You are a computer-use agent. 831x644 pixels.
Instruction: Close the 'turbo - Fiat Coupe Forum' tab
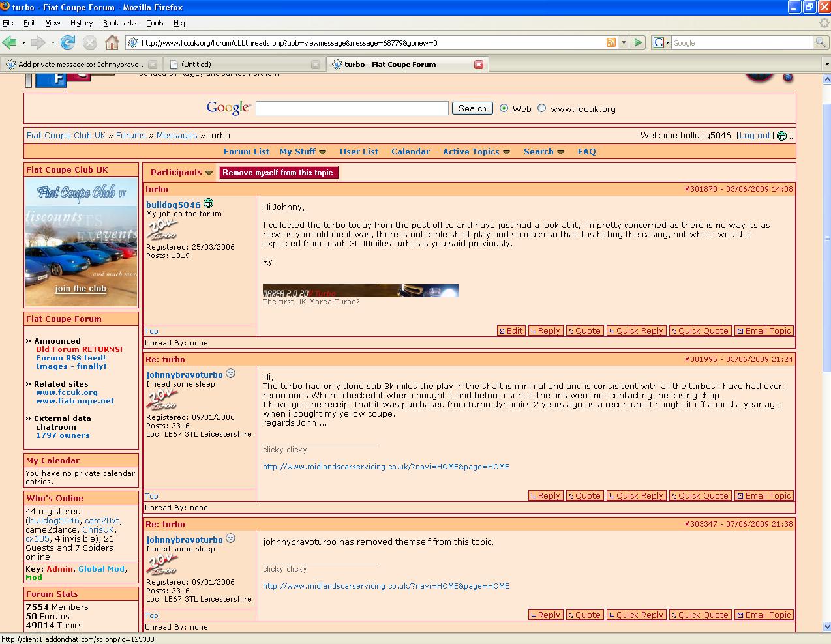click(479, 64)
